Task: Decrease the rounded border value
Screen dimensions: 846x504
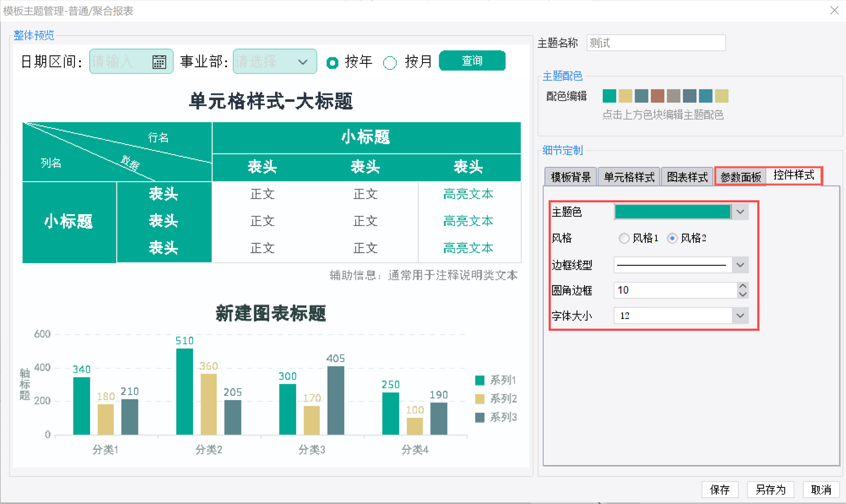Action: [743, 295]
